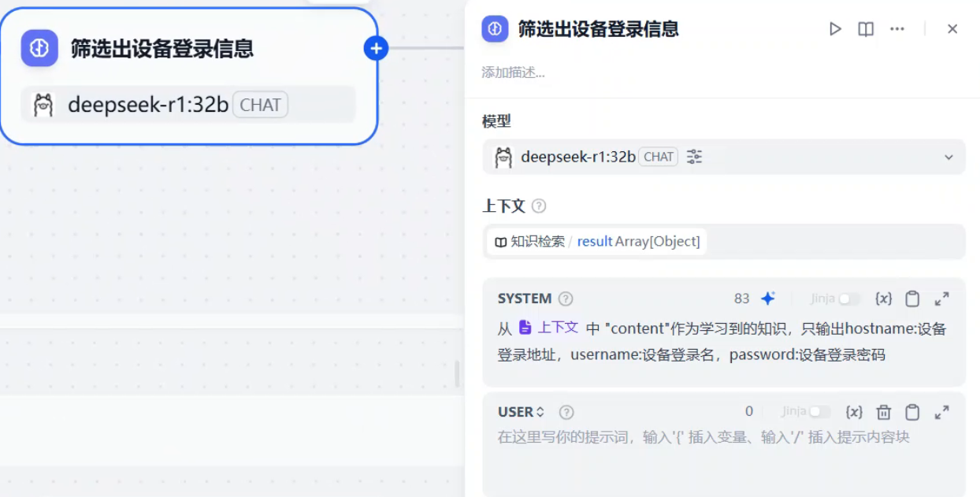Click the LLM icon on the canvas node
Screen dimensions: 980x497
pos(39,48)
